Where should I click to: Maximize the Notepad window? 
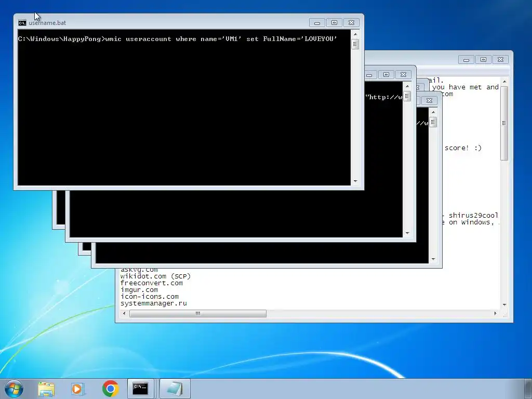[483, 60]
